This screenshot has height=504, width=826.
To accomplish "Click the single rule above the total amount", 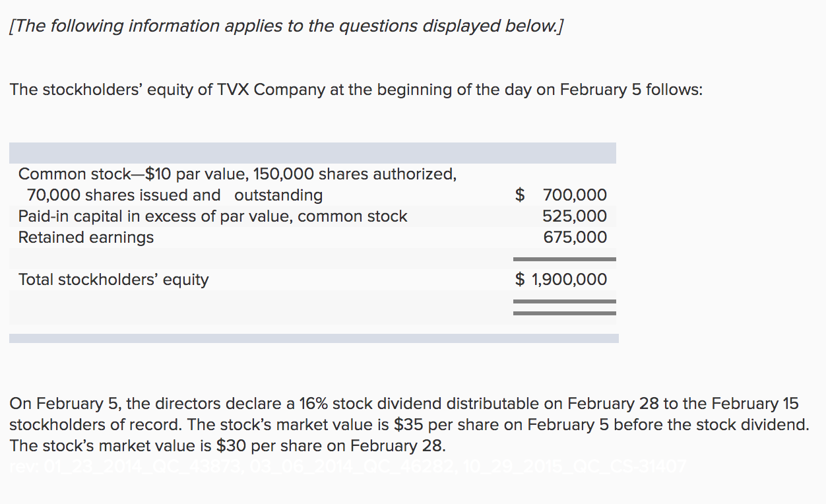I will [x=565, y=259].
